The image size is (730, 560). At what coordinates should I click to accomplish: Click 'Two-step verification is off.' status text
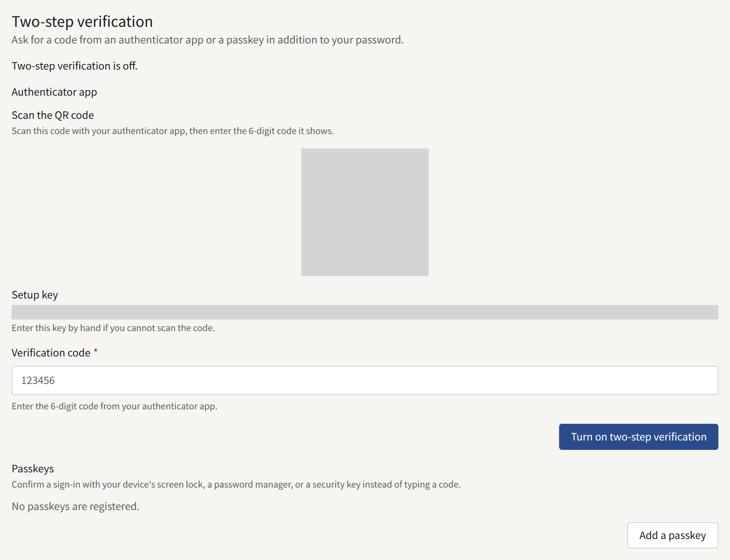(75, 66)
